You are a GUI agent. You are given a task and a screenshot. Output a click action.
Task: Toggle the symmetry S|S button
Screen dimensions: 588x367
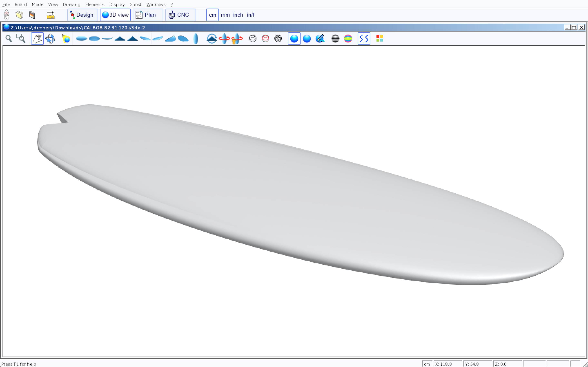[364, 39]
